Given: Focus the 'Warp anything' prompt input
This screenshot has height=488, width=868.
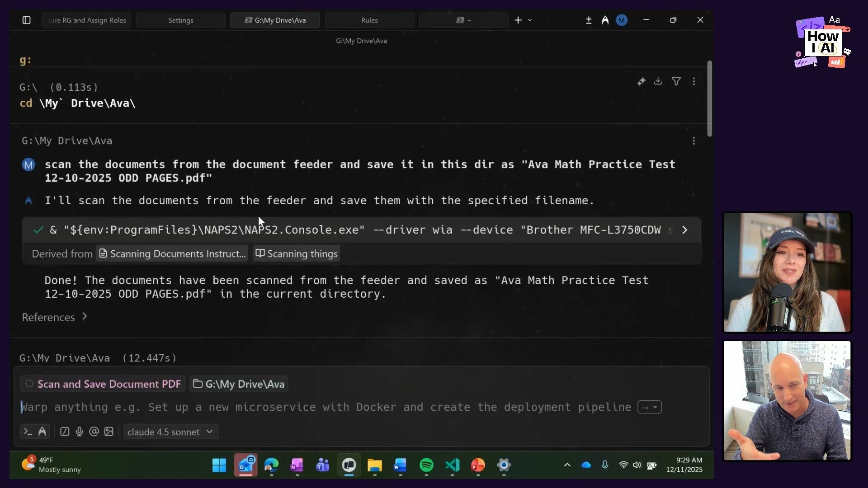Looking at the screenshot, I should (325, 407).
